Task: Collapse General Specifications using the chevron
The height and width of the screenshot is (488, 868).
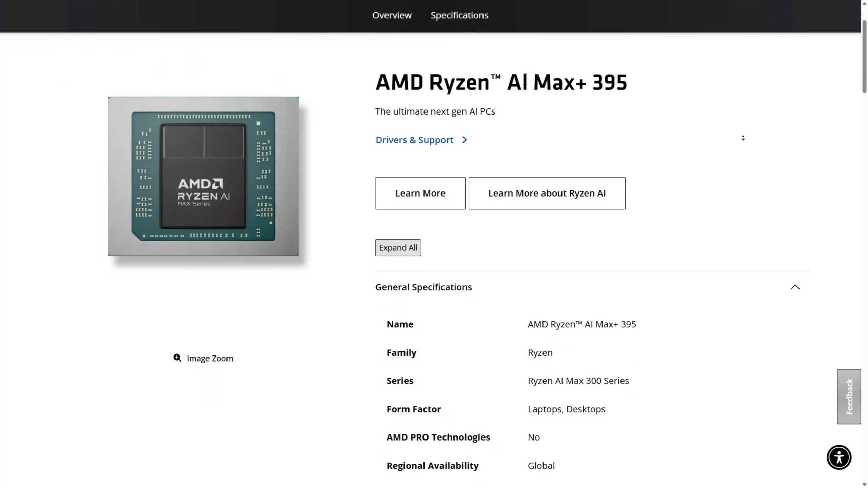Action: (x=795, y=287)
